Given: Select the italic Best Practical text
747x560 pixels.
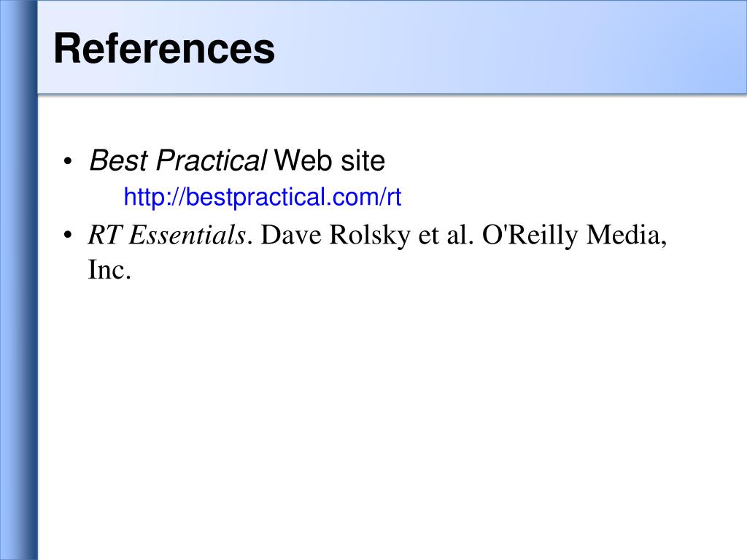Looking at the screenshot, I should (178, 160).
